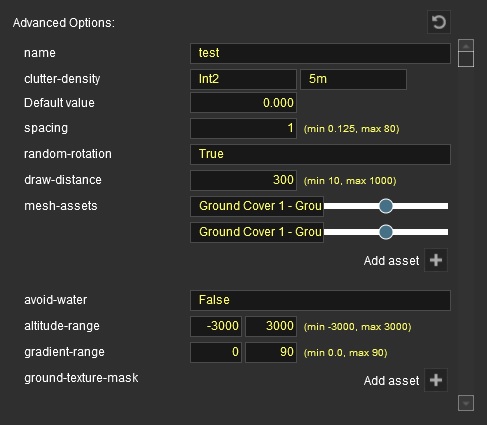Click plus icon under mesh-assets

(x=436, y=260)
